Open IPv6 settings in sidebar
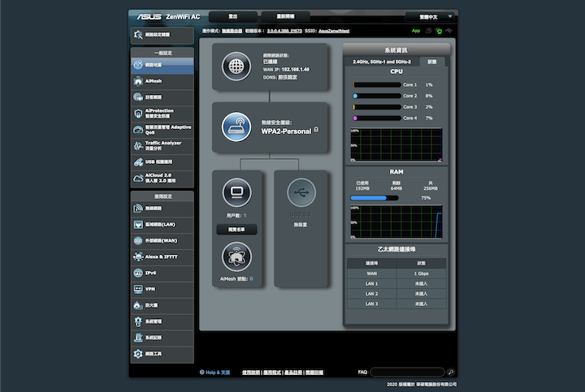The height and width of the screenshot is (392, 585). tap(162, 273)
